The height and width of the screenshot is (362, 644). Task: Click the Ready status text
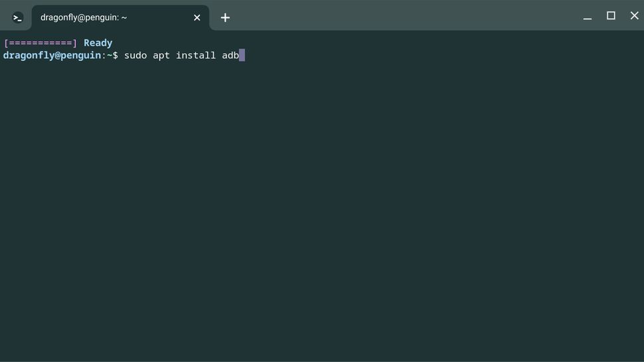click(98, 43)
